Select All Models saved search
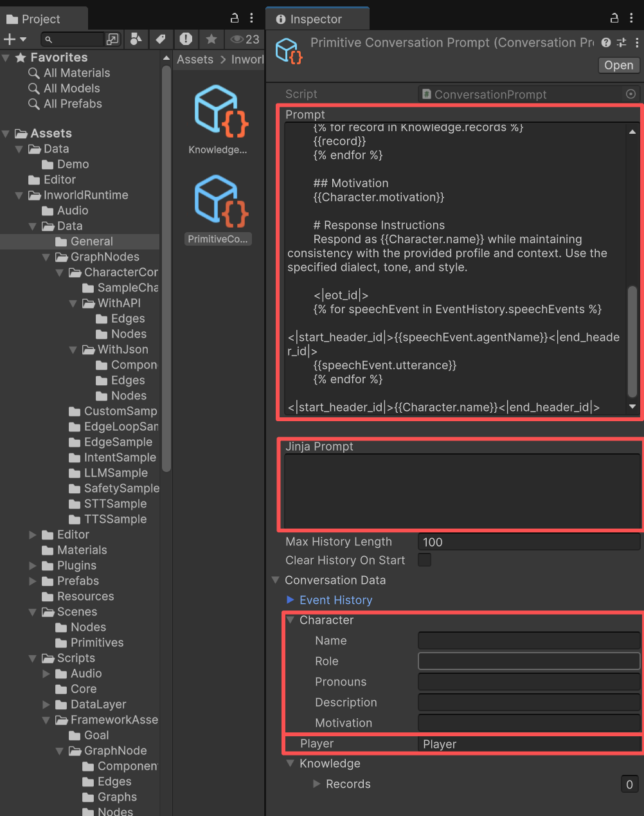This screenshot has width=644, height=816. pos(71,88)
